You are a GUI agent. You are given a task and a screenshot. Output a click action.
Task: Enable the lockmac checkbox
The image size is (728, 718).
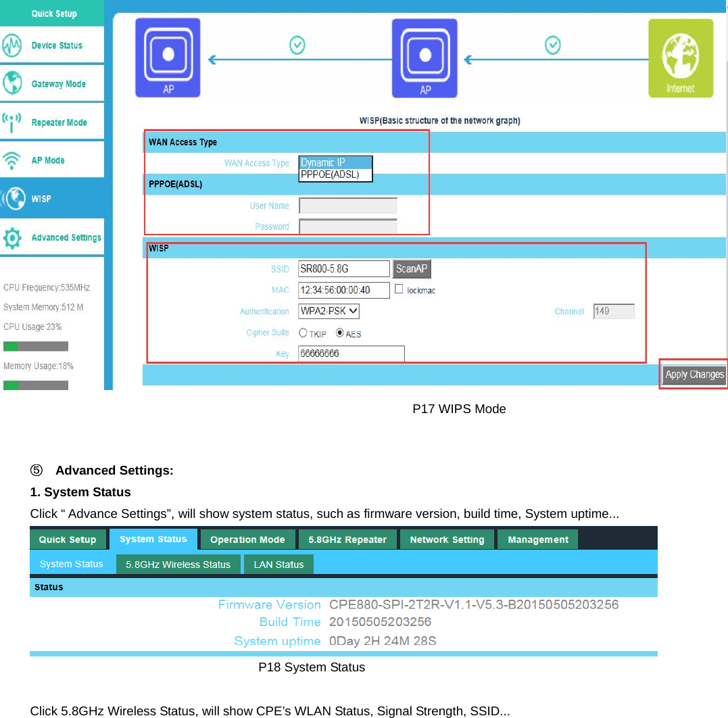(399, 289)
